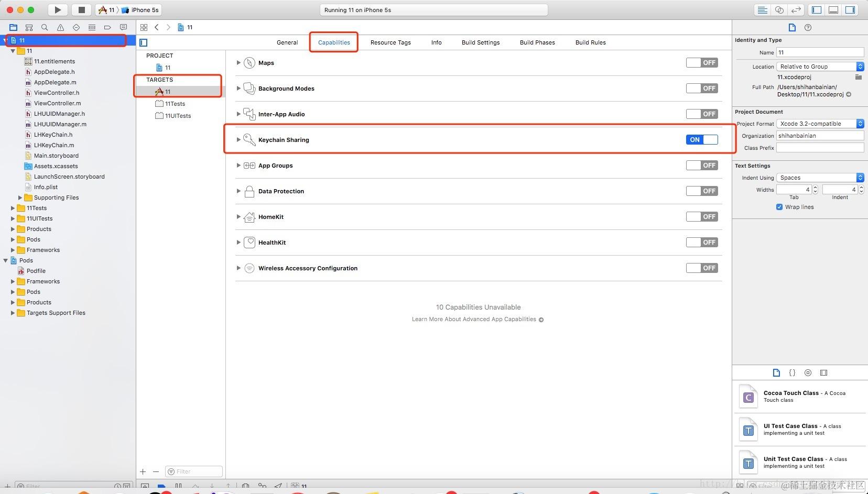This screenshot has height=494, width=868.
Task: Switch to the Standard editor
Action: pyautogui.click(x=763, y=10)
